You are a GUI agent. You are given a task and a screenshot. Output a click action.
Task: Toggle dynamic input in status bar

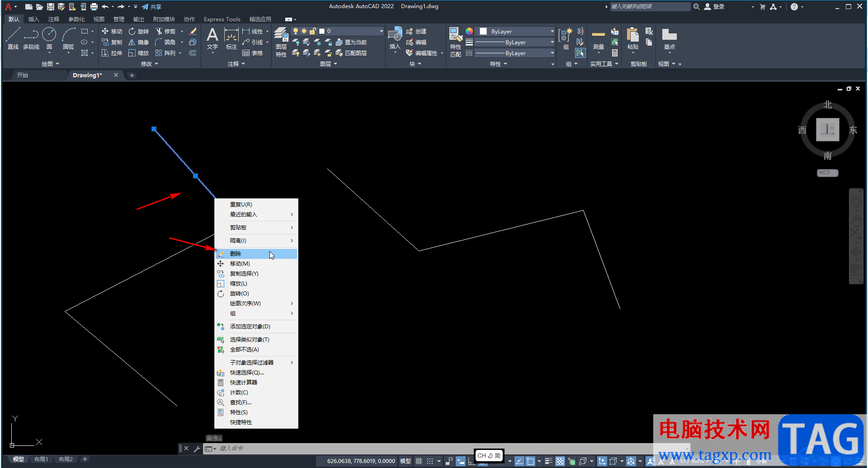tap(460, 461)
